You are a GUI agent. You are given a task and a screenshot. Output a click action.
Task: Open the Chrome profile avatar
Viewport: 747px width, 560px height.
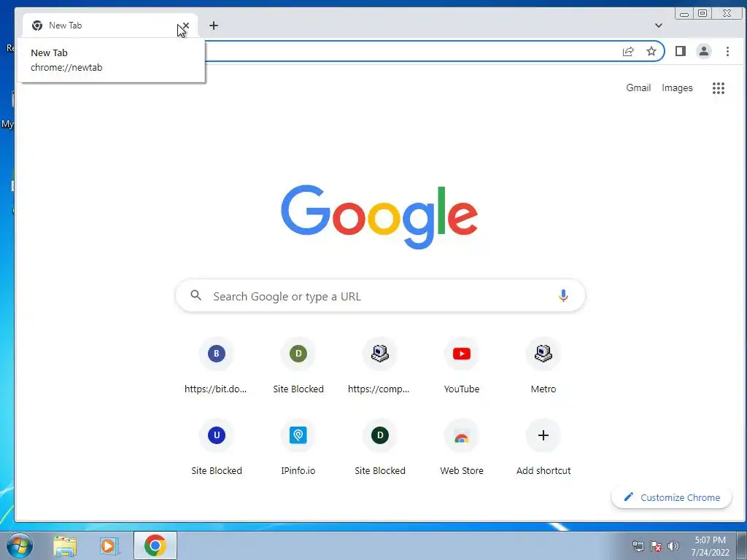click(x=704, y=52)
